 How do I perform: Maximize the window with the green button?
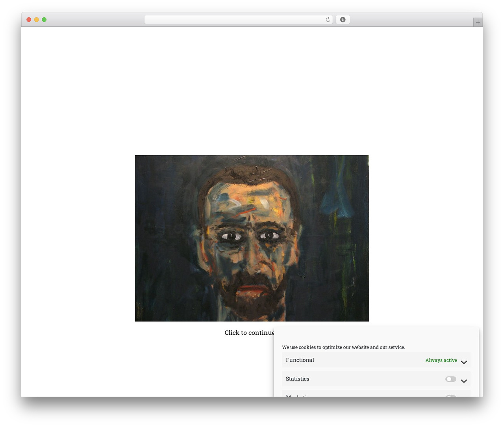(x=44, y=20)
